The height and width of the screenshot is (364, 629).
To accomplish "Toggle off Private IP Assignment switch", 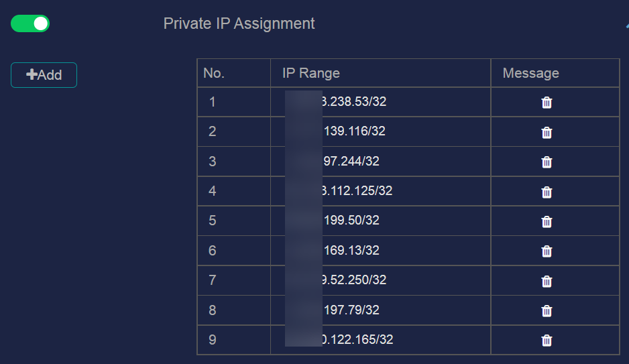I will [30, 23].
